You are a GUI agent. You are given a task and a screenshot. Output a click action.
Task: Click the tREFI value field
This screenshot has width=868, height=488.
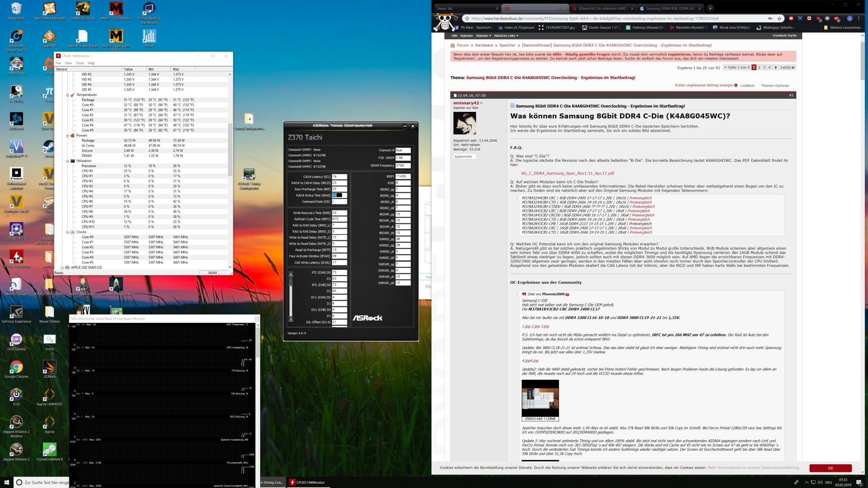[x=403, y=176]
